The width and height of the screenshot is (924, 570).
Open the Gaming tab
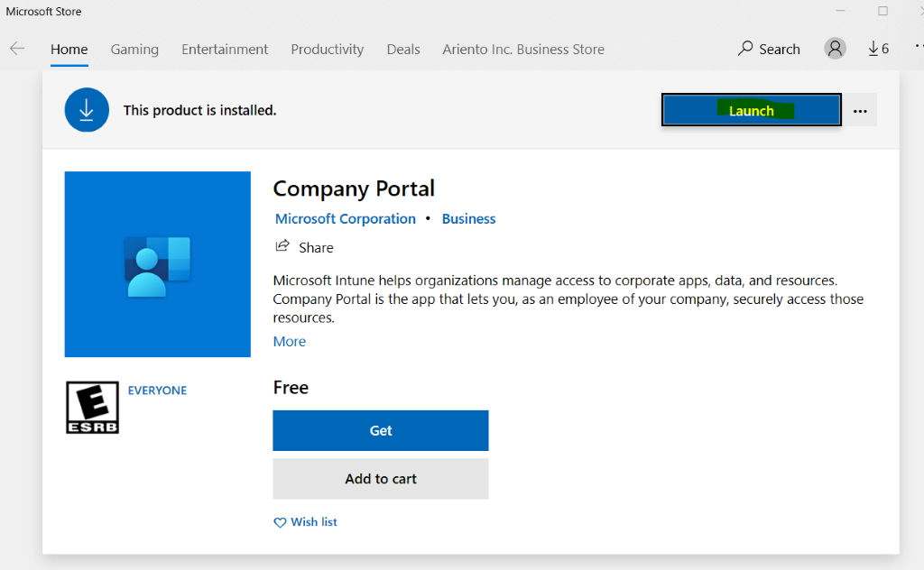tap(134, 50)
